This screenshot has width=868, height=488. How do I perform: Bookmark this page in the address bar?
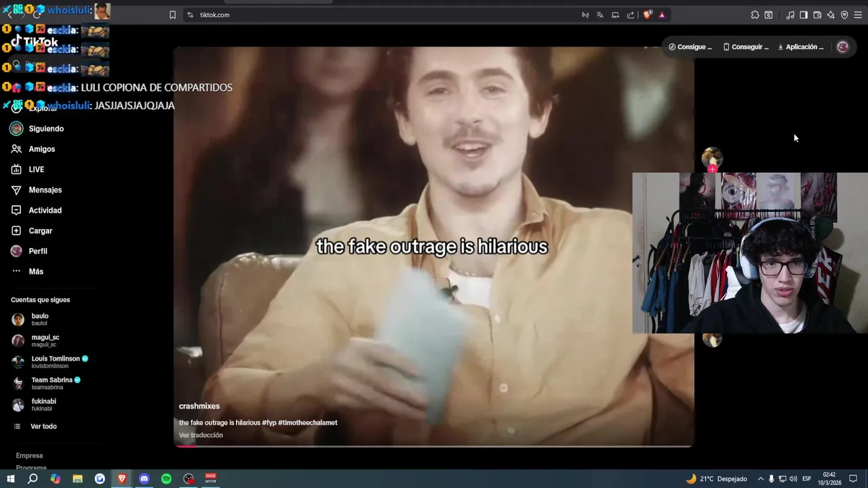(x=172, y=15)
